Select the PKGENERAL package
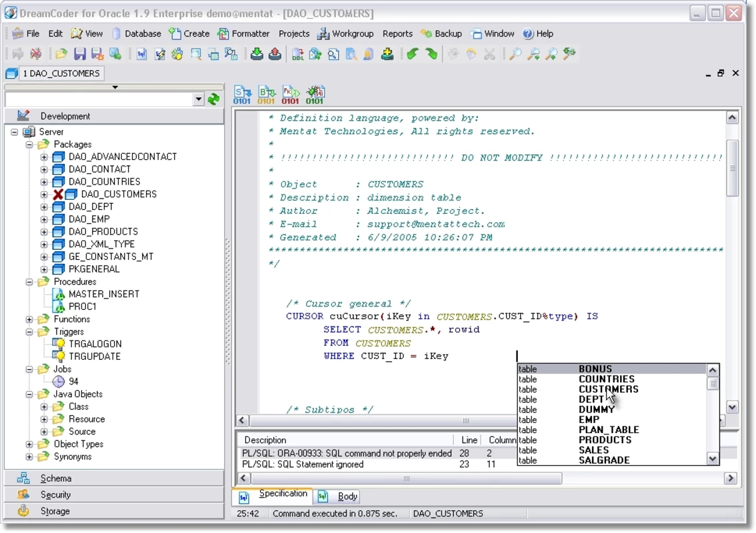Image resolution: width=756 pixels, height=533 pixels. pos(94,269)
